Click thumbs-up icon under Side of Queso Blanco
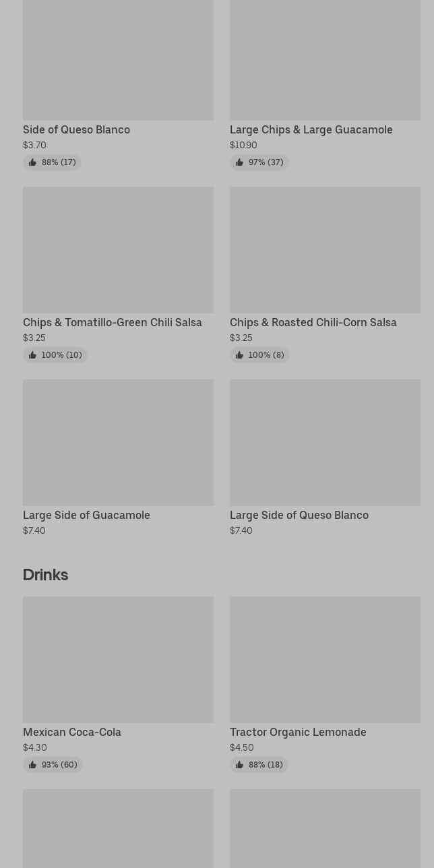This screenshot has height=868, width=434. 32,162
